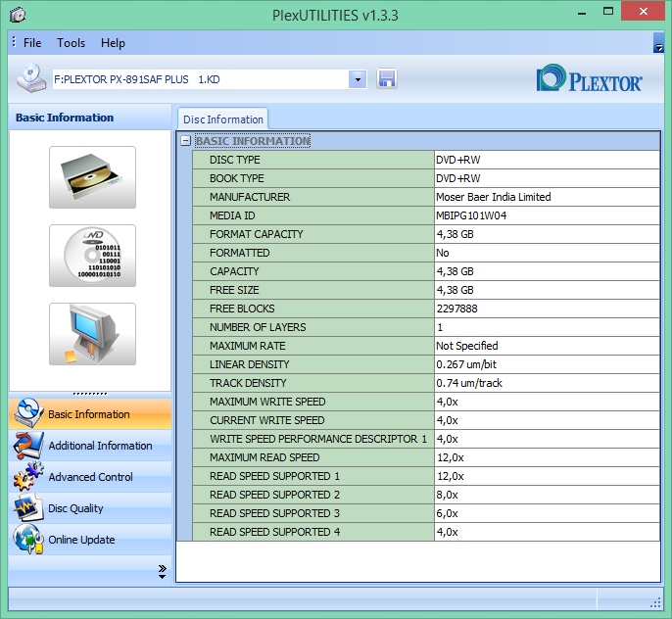Click READ SPEED SUPPORTED 3 value 6,0x
672x619 pixels.
pos(447,513)
